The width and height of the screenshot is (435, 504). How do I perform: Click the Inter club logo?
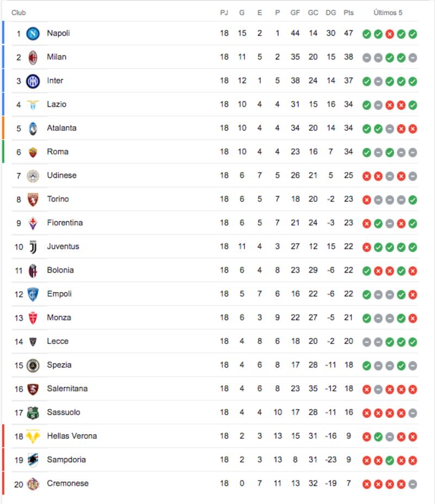click(x=33, y=81)
